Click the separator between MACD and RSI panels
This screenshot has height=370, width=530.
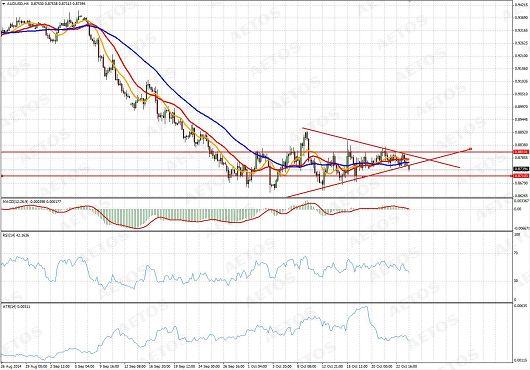[x=256, y=231]
